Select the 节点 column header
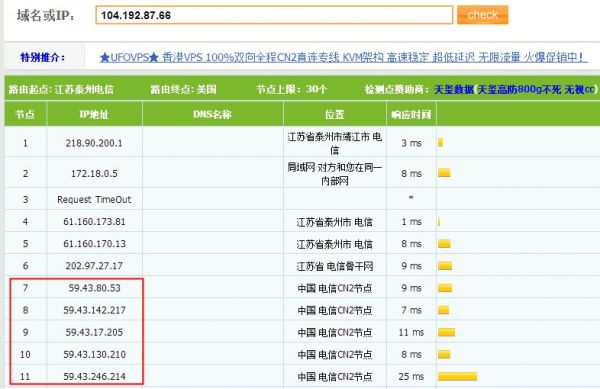The height and width of the screenshot is (389, 600). point(25,114)
